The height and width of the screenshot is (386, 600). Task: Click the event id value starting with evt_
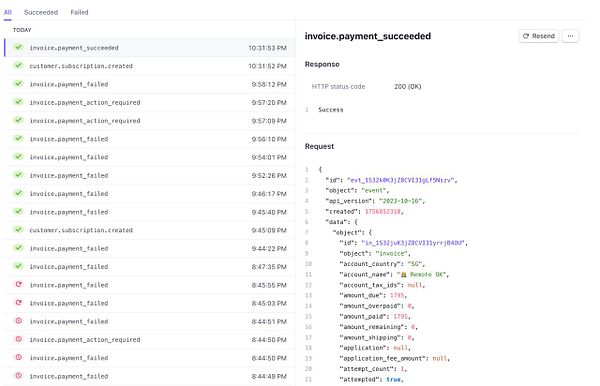click(x=401, y=180)
